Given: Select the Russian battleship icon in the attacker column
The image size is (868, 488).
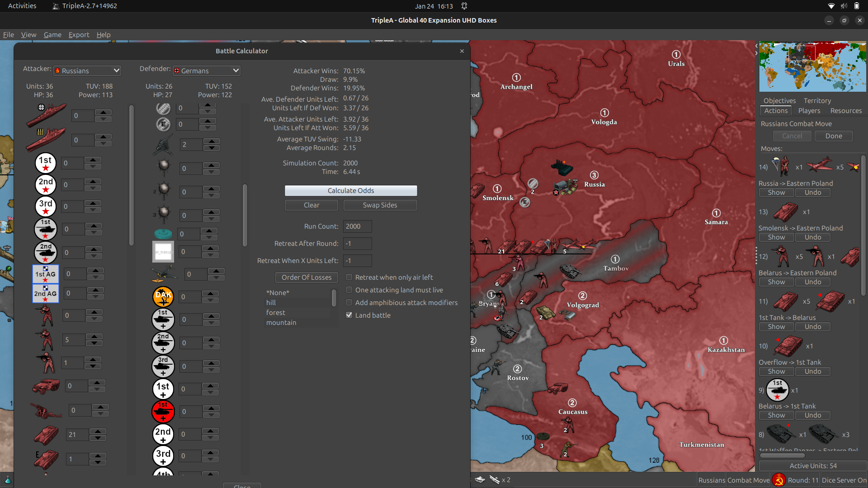Looking at the screenshot, I should [46, 115].
